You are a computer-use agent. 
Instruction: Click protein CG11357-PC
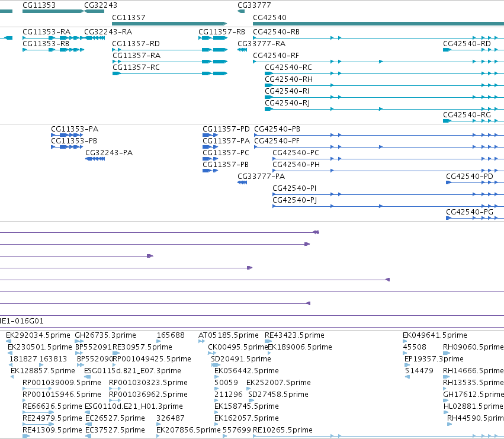(x=226, y=153)
